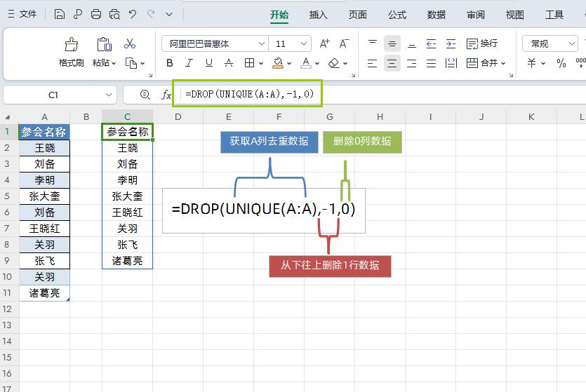
Task: Click the copy icon
Action: [131, 62]
